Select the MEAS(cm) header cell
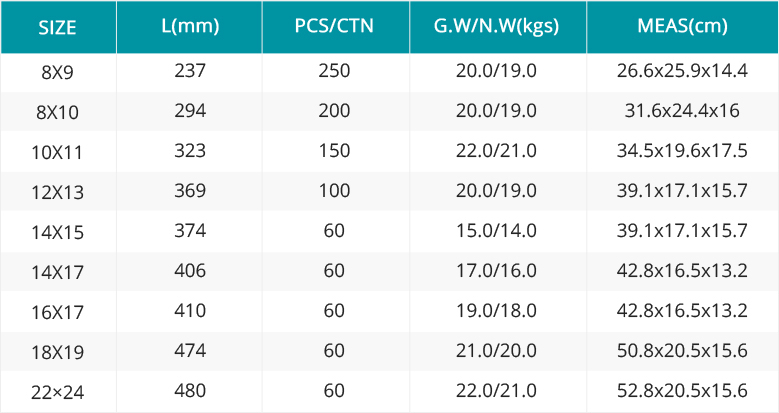 tap(682, 26)
